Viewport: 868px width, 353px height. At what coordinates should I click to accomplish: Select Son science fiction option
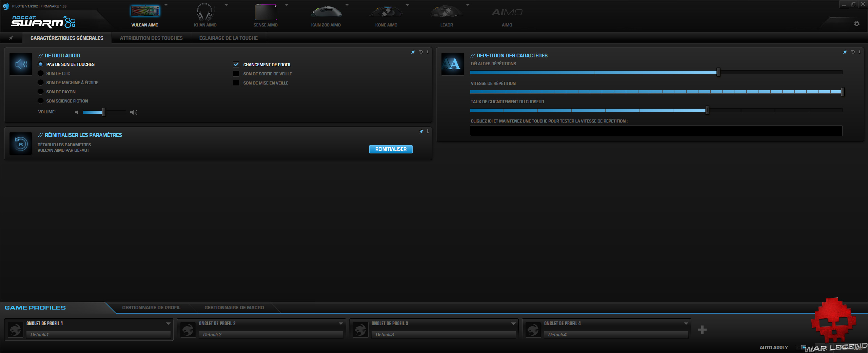41,101
